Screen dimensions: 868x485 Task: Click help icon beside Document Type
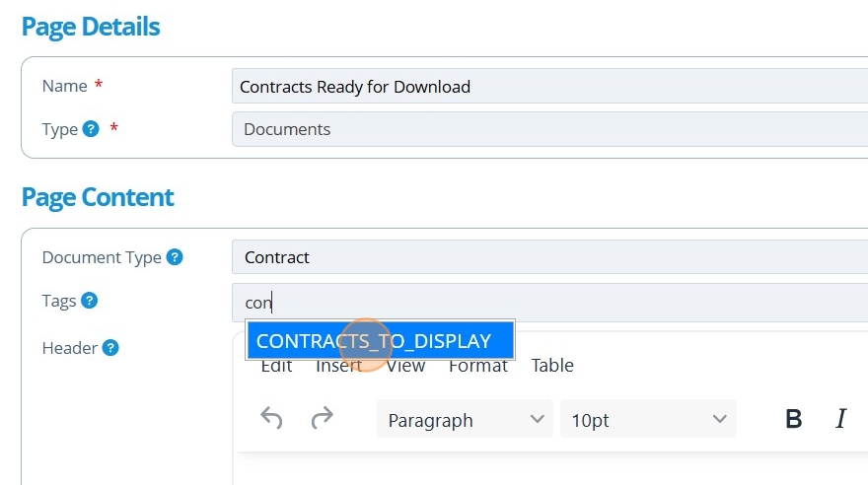click(175, 257)
